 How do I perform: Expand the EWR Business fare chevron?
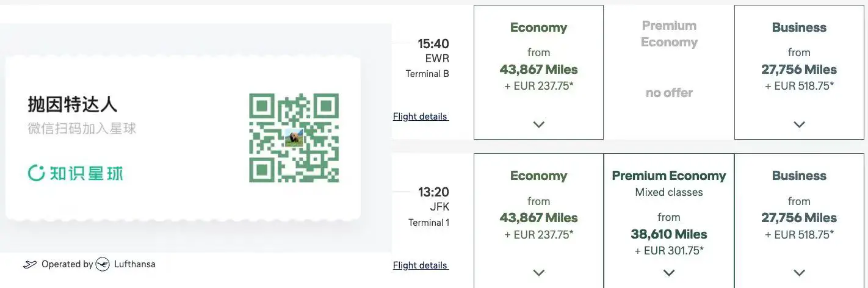pos(799,124)
